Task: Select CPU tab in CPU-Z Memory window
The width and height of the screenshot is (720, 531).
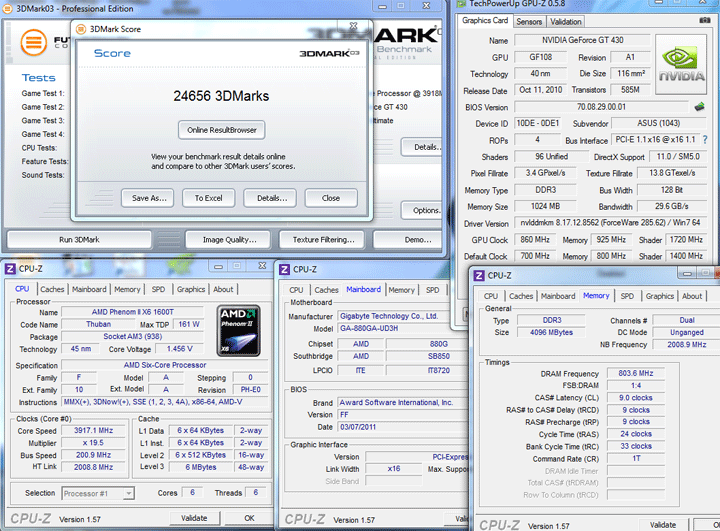Action: (x=490, y=296)
